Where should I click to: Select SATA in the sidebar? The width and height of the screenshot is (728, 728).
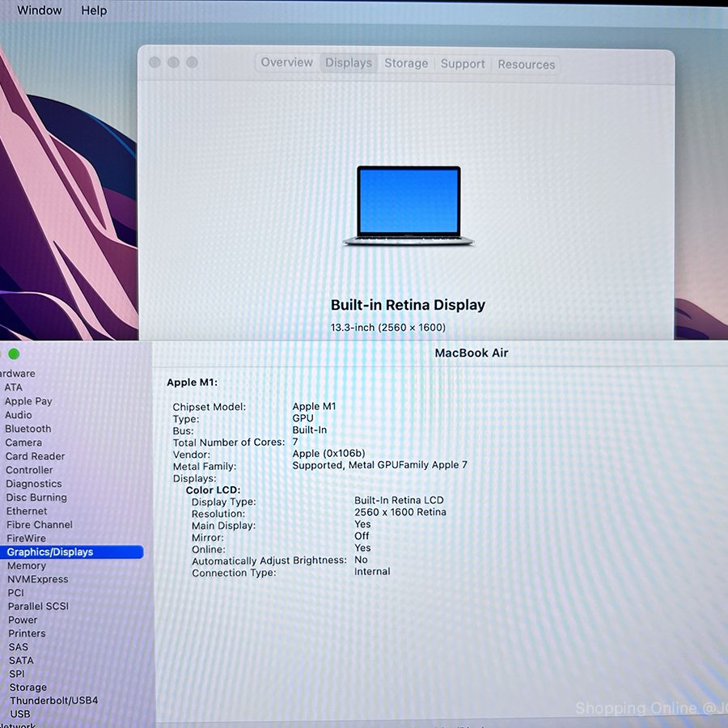[21, 660]
